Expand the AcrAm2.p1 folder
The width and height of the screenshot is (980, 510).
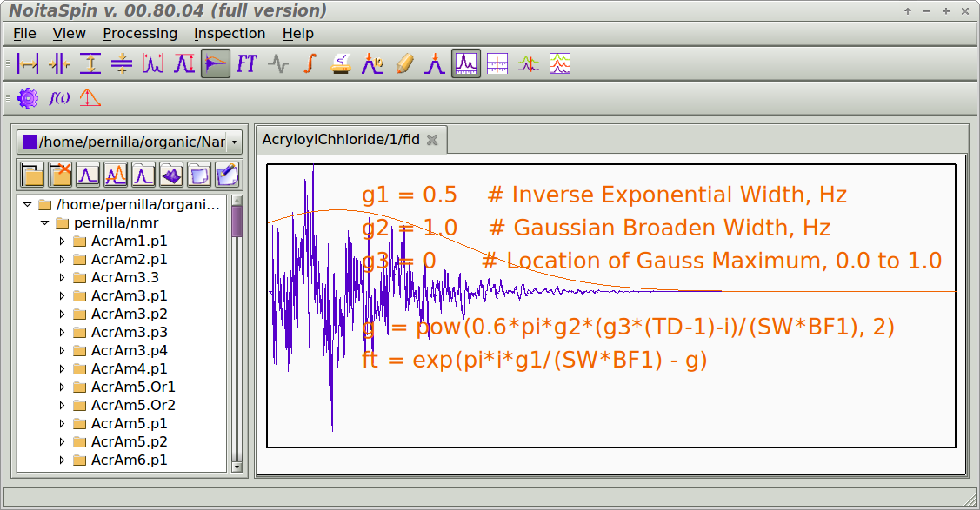pyautogui.click(x=62, y=259)
